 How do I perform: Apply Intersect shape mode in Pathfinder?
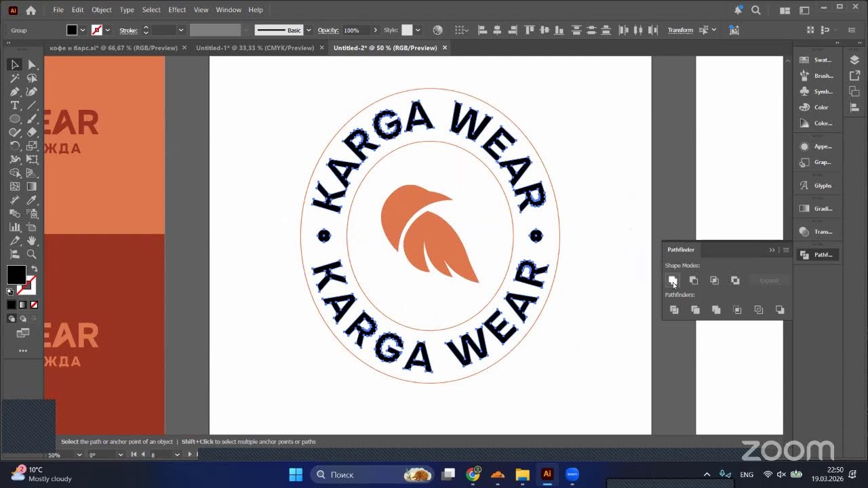(x=715, y=281)
